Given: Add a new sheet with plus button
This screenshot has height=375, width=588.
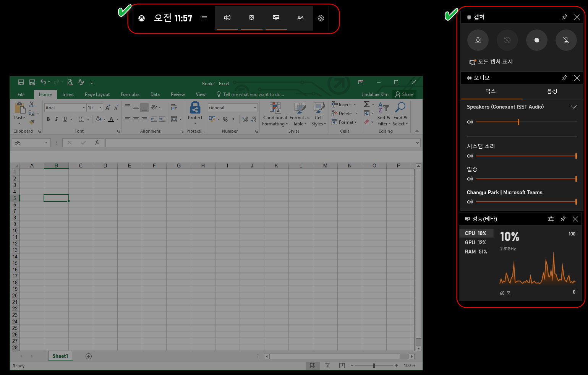Looking at the screenshot, I should 89,356.
